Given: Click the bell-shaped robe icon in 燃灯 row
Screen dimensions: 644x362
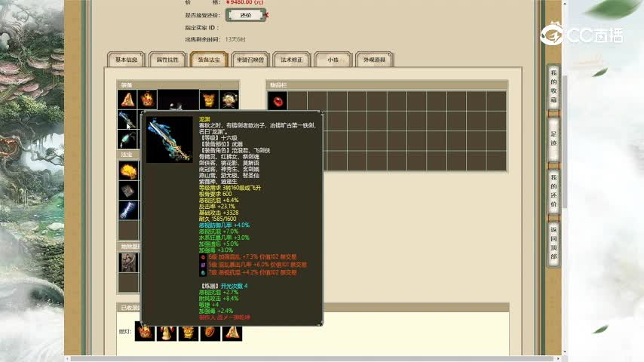Looking at the screenshot, I should tap(167, 331).
